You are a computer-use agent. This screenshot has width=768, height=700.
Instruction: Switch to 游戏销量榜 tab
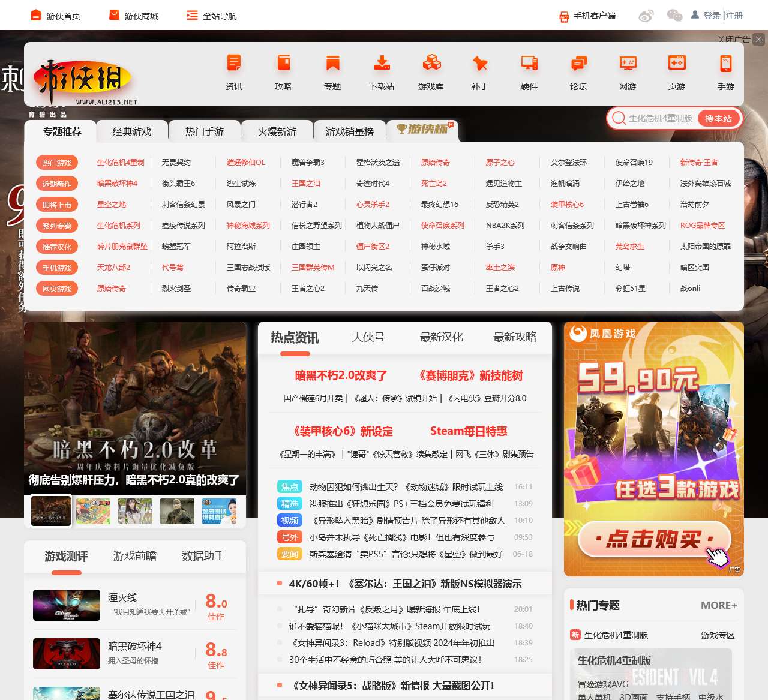pyautogui.click(x=350, y=131)
